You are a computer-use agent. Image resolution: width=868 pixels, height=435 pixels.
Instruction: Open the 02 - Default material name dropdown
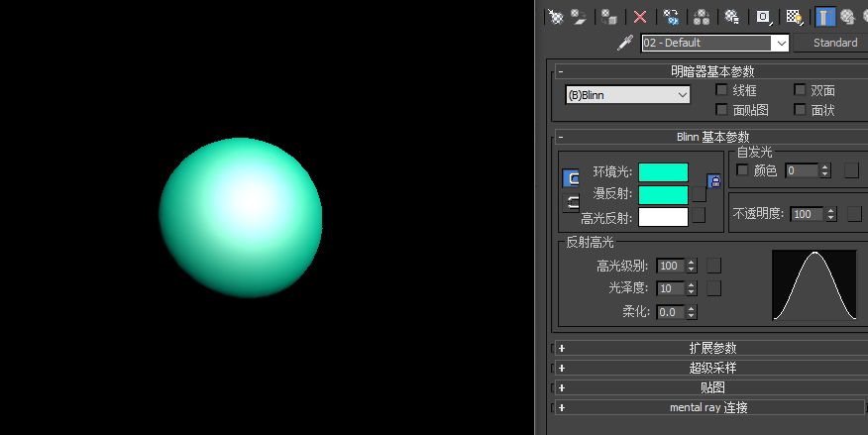(x=714, y=43)
